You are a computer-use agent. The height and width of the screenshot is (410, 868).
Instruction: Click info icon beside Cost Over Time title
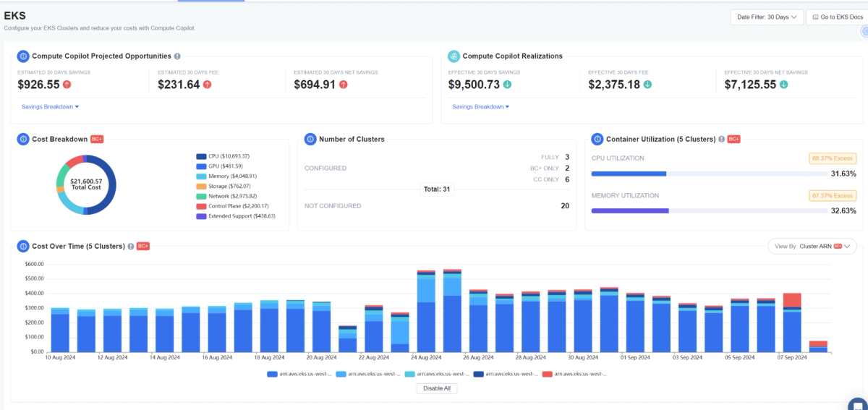[x=131, y=246]
